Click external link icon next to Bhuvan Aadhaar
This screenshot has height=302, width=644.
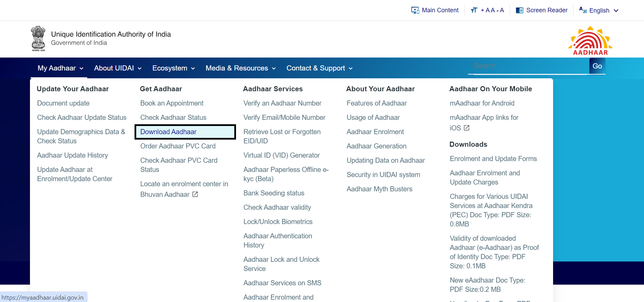pos(195,194)
